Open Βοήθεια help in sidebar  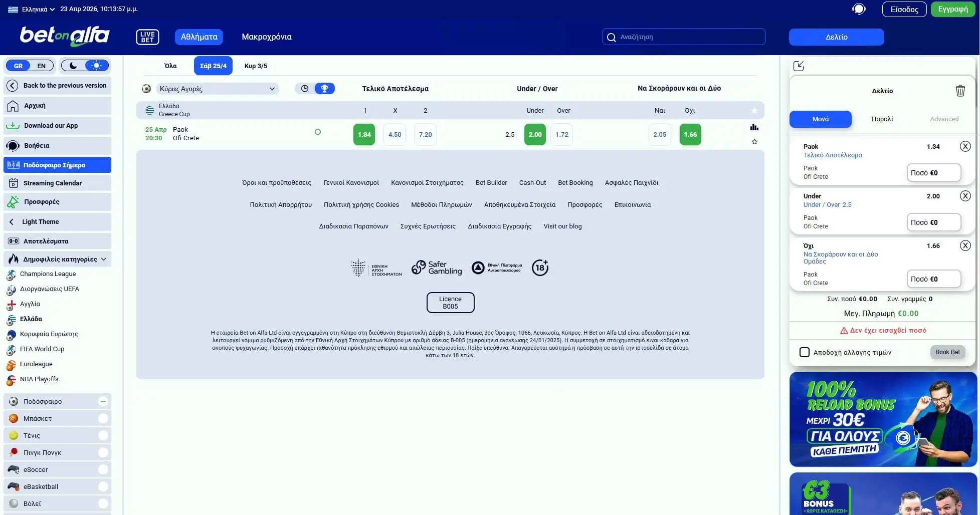point(57,146)
